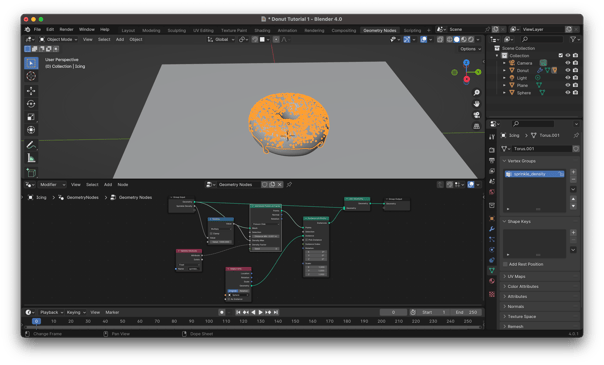Open the Modifiers wrench properties tab

492,229
